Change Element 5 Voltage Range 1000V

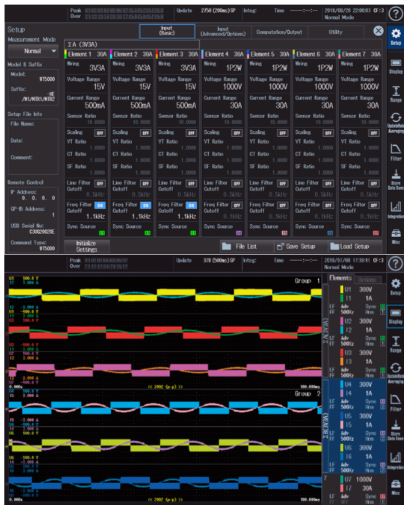[269, 84]
